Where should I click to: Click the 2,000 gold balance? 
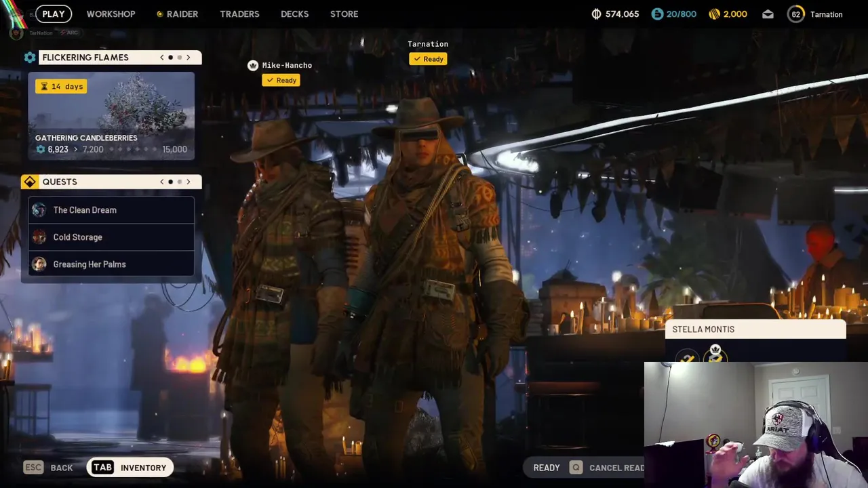point(735,14)
